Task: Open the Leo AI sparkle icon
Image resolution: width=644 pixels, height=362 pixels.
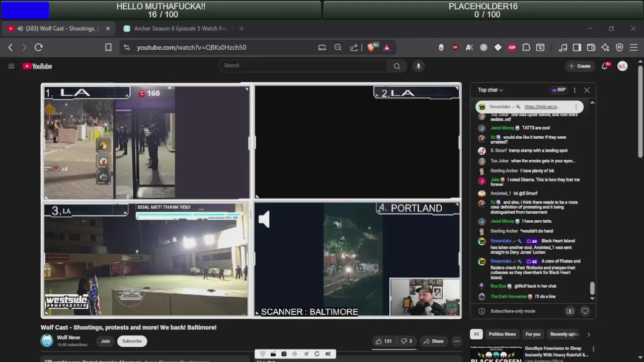Action: (x=605, y=47)
